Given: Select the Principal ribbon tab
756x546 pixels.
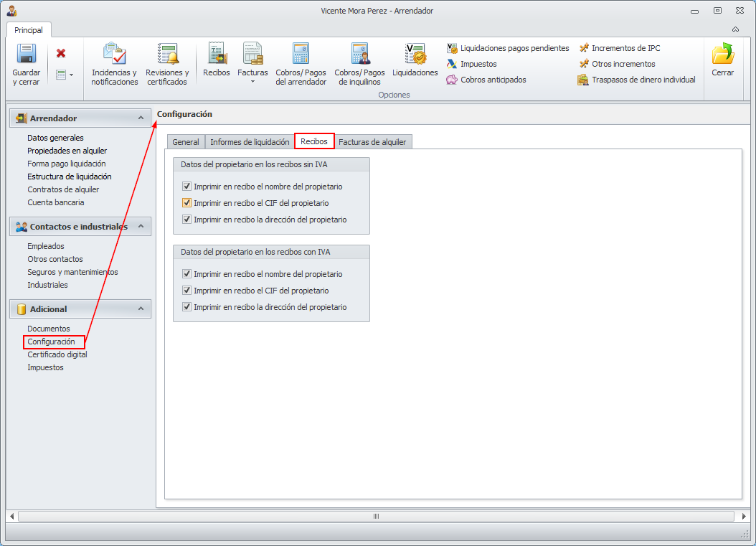Looking at the screenshot, I should tap(29, 30).
